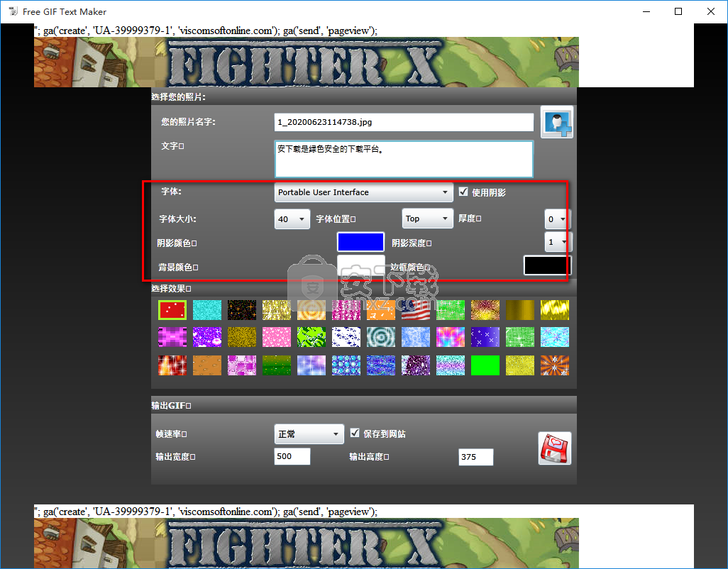Screen dimensions: 728x569
Task: Pick the black effect with orange stars
Action: tap(242, 310)
